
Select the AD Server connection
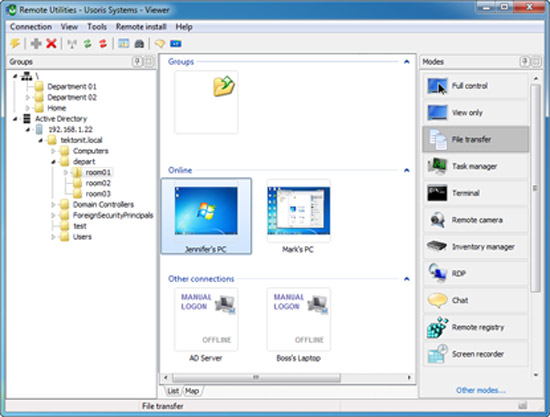[206, 324]
